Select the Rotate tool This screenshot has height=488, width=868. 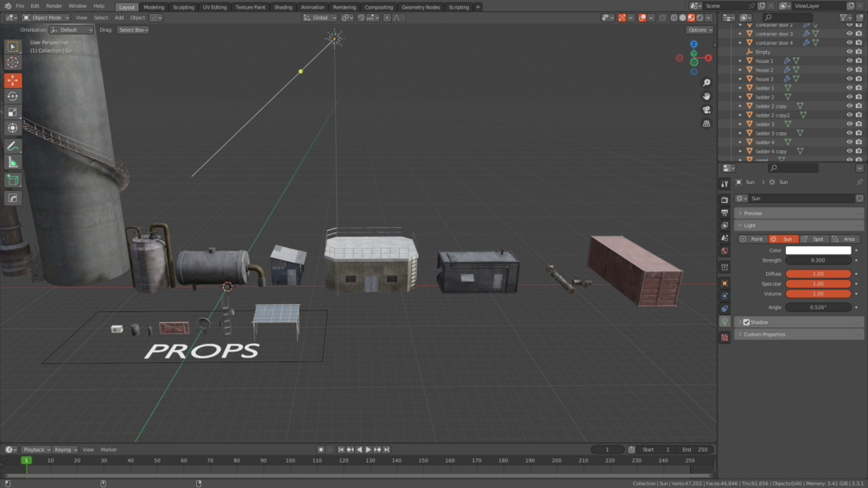click(x=13, y=96)
